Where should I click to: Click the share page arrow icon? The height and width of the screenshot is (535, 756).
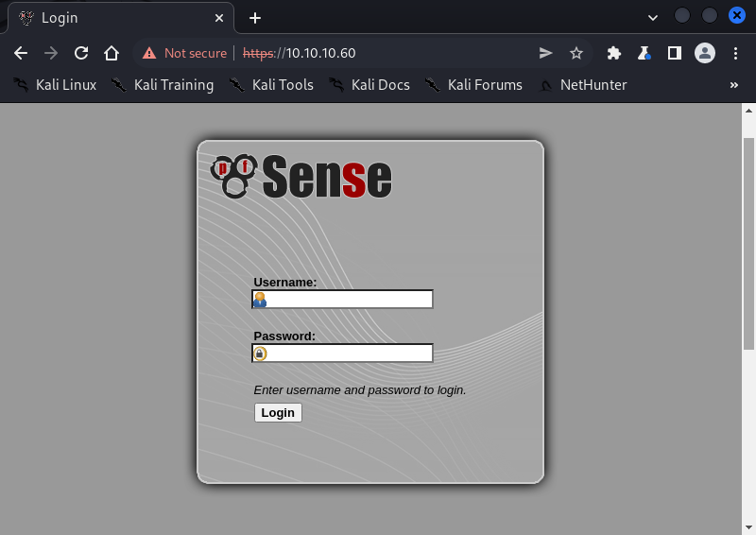545,53
